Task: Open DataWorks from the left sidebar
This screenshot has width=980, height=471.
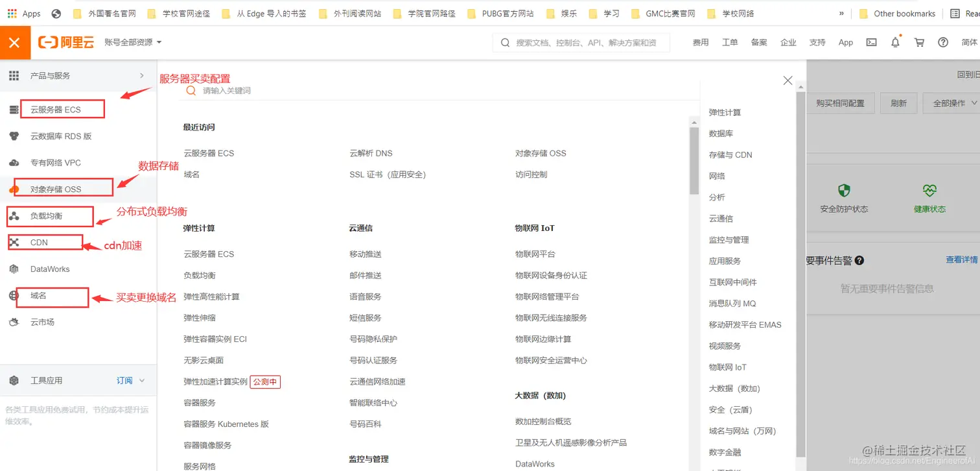Action: (14, 269)
